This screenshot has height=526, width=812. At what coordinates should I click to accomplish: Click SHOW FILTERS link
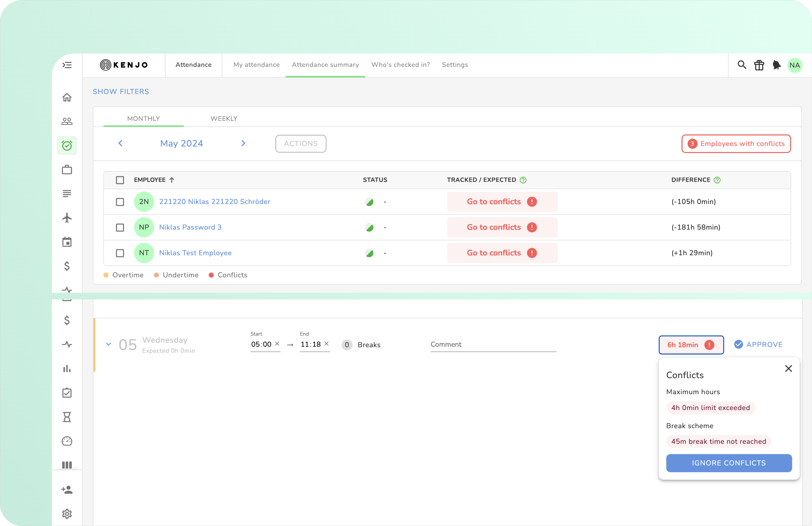(x=121, y=91)
